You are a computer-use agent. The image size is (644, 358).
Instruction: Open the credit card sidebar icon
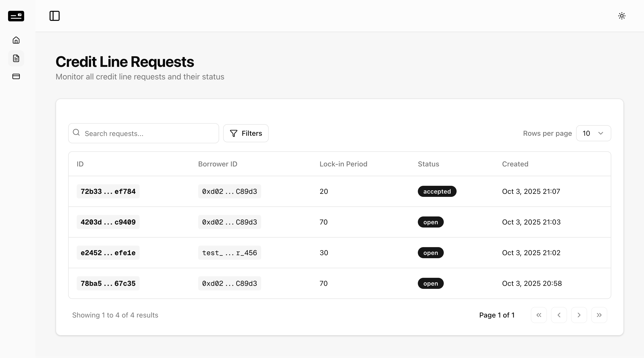click(x=16, y=76)
